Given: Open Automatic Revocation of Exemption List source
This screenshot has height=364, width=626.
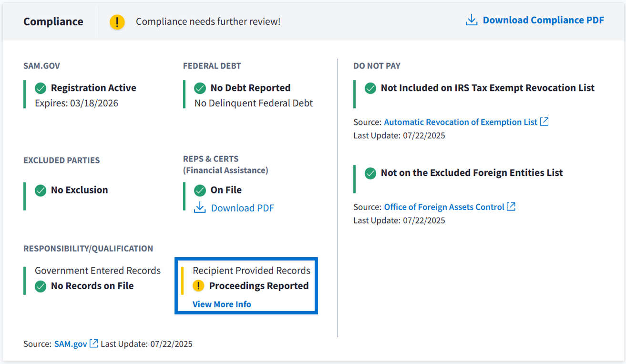Looking at the screenshot, I should pyautogui.click(x=461, y=122).
